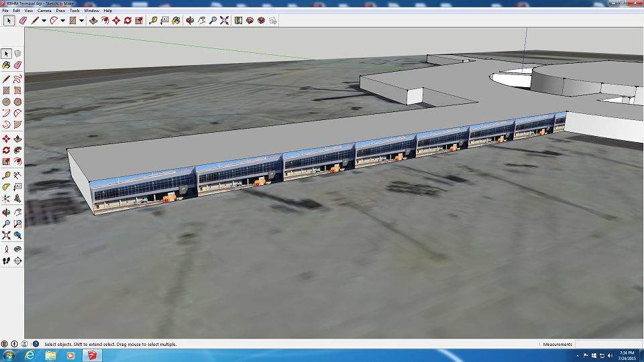The height and width of the screenshot is (362, 644).
Task: Pick the Dimension tool
Action: pos(17,175)
